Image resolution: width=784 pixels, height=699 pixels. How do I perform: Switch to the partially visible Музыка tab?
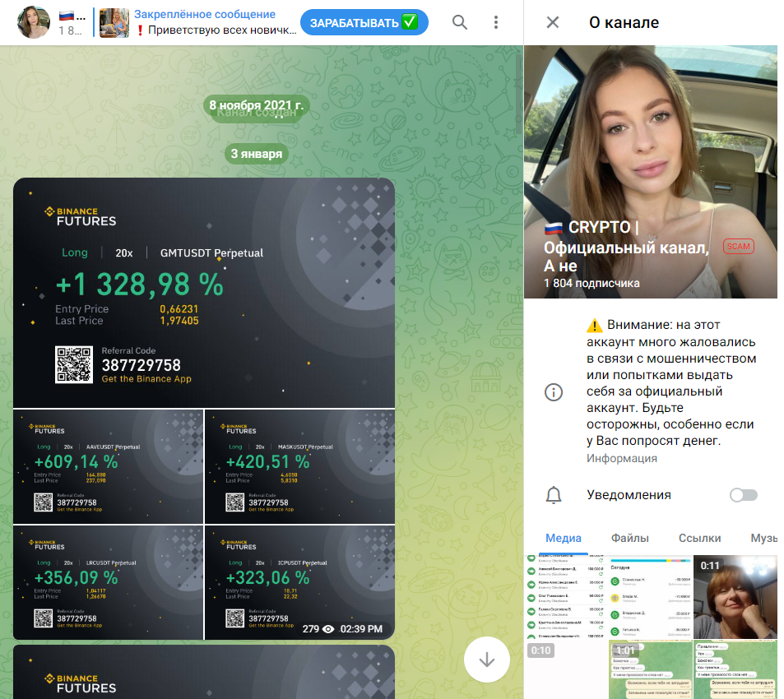pos(763,538)
